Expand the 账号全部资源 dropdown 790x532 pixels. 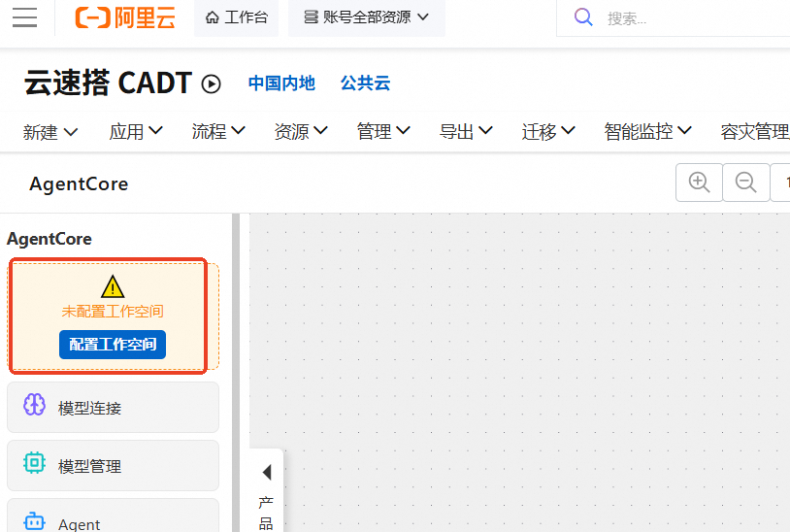pos(366,17)
